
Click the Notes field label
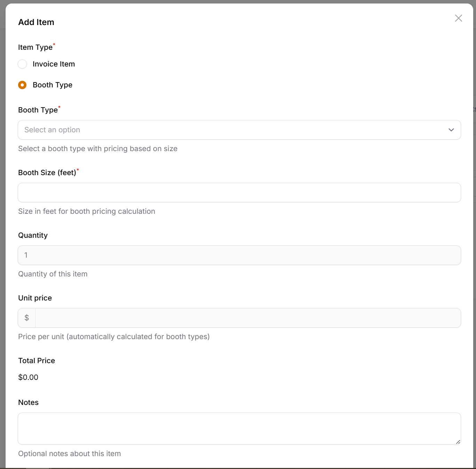tap(28, 402)
